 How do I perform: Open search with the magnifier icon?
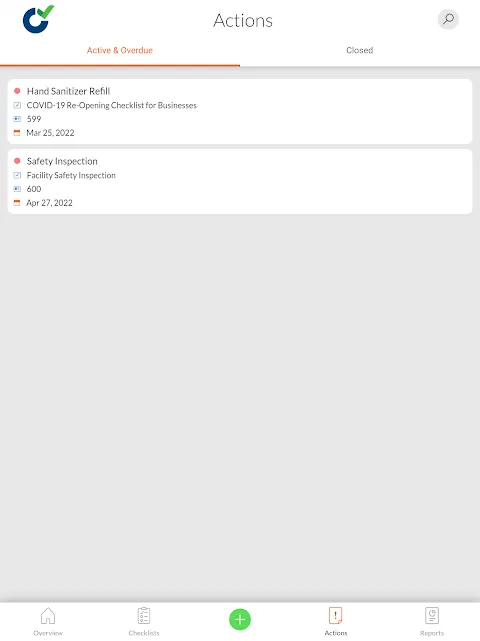coord(448,19)
